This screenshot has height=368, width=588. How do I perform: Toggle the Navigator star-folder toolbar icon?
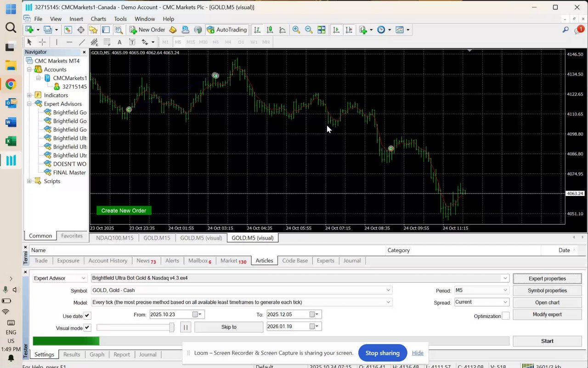coord(93,29)
